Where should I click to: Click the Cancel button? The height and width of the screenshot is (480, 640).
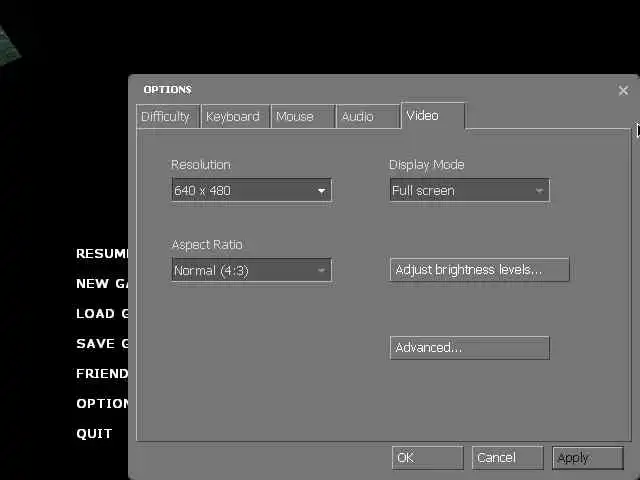coord(507,458)
